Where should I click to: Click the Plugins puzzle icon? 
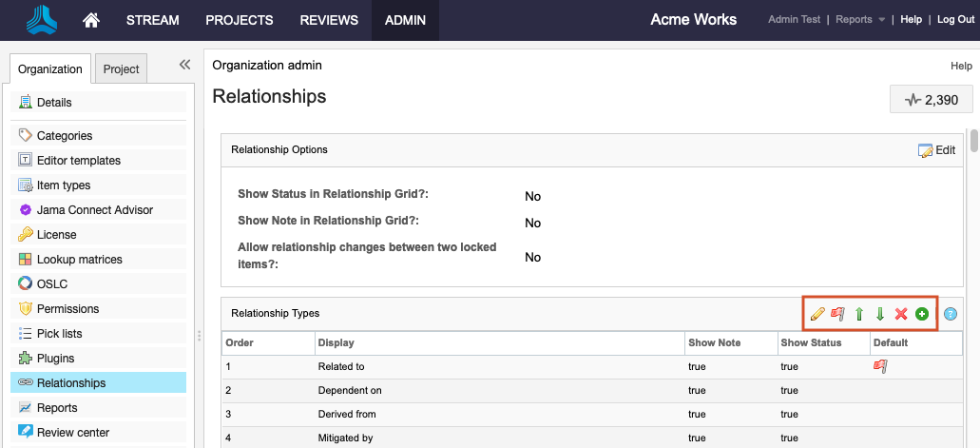coord(25,358)
